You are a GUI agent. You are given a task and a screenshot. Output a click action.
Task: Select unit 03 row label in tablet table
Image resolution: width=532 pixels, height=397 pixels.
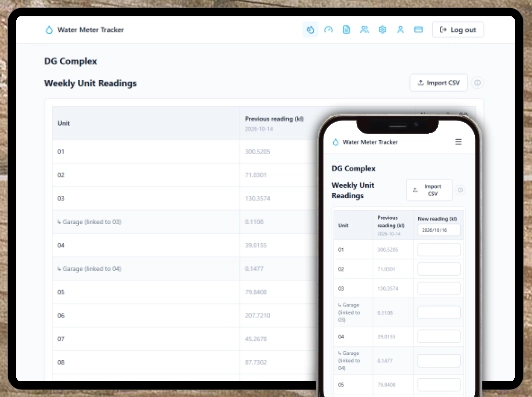(61, 198)
